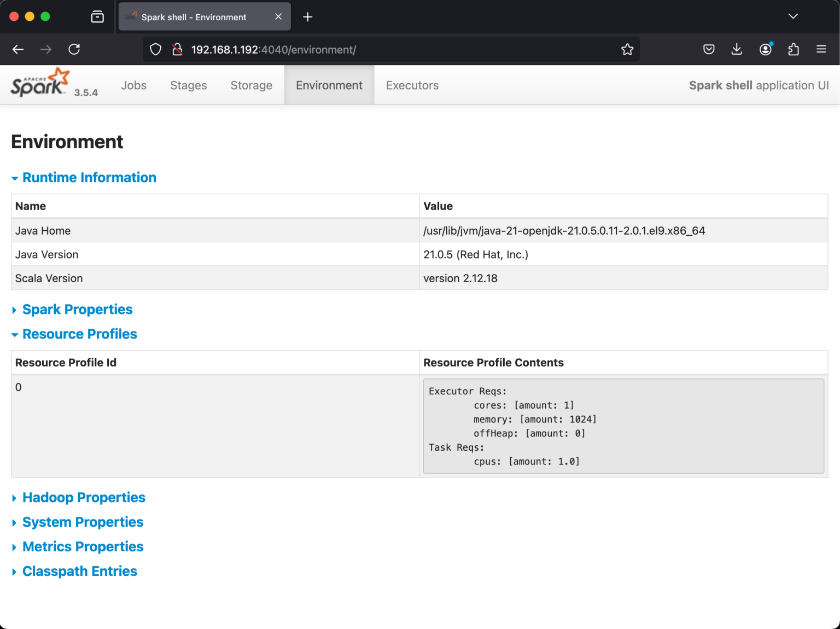This screenshot has height=629, width=840.
Task: Bookmark the page with the star icon
Action: (627, 49)
